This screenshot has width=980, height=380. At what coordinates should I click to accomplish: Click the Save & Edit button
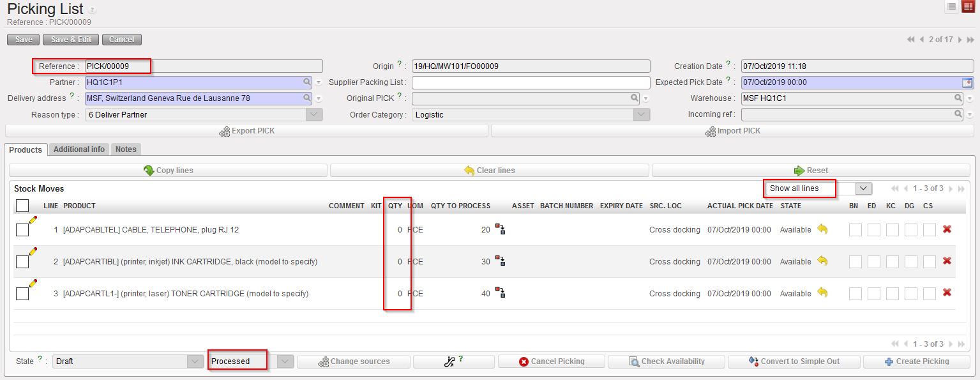coord(71,40)
